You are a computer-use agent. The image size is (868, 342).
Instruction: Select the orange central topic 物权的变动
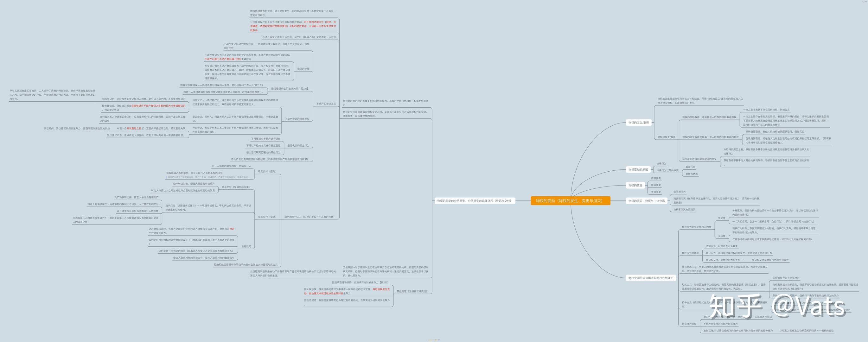click(x=571, y=201)
